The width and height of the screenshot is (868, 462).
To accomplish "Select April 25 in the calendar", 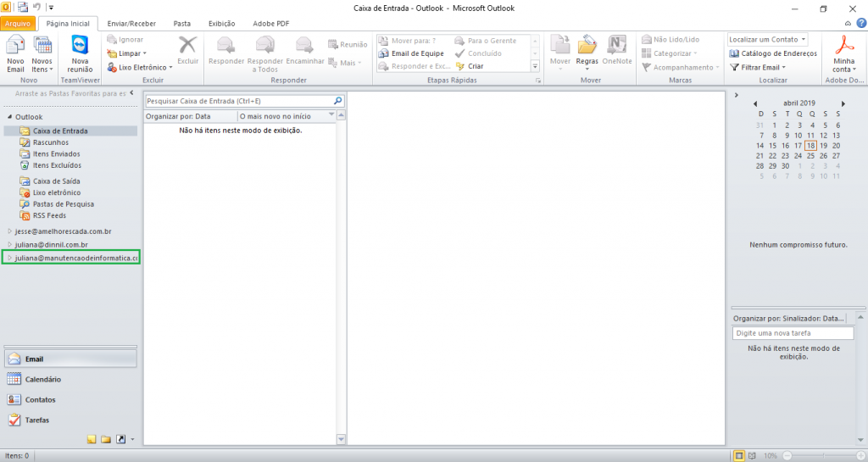I will coord(810,156).
